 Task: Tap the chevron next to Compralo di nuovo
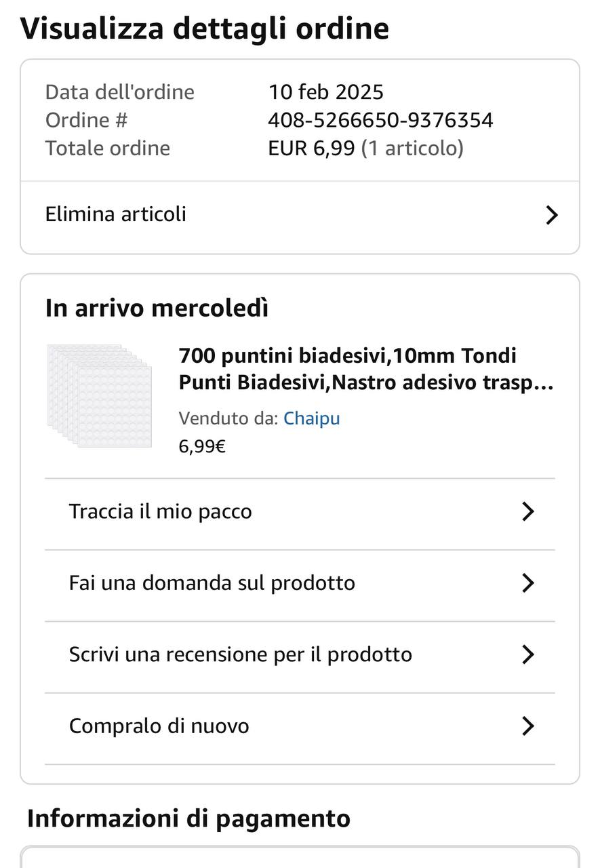[x=528, y=726]
